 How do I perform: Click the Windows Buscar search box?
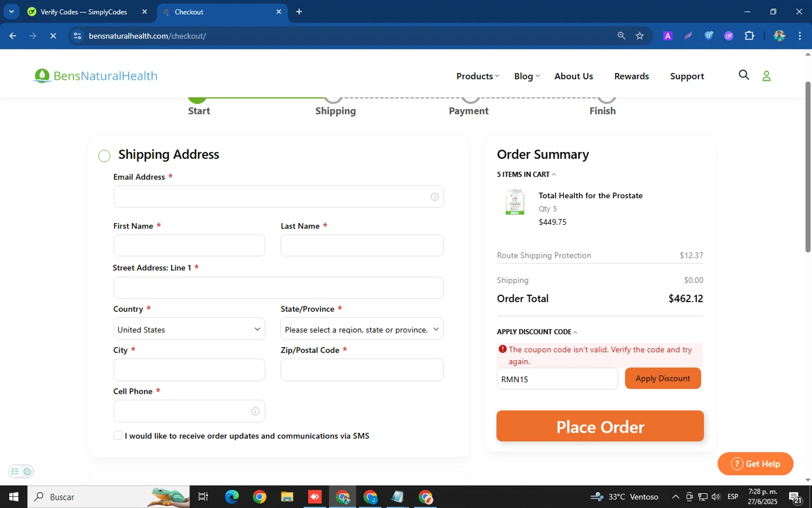coord(108,497)
